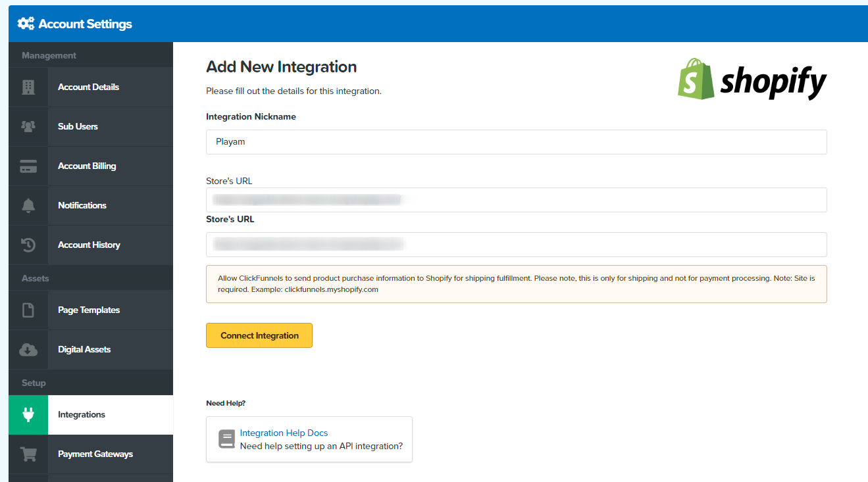Click the Shopify logo

coord(752,80)
